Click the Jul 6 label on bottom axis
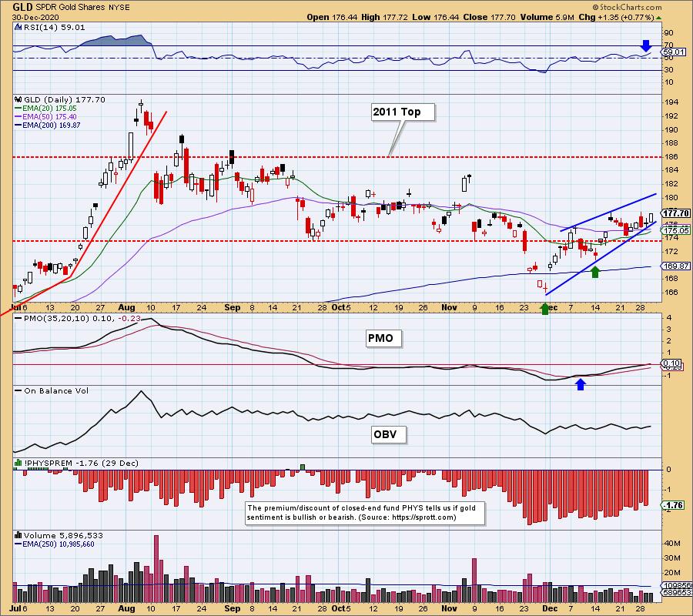The height and width of the screenshot is (616, 693). (x=19, y=608)
